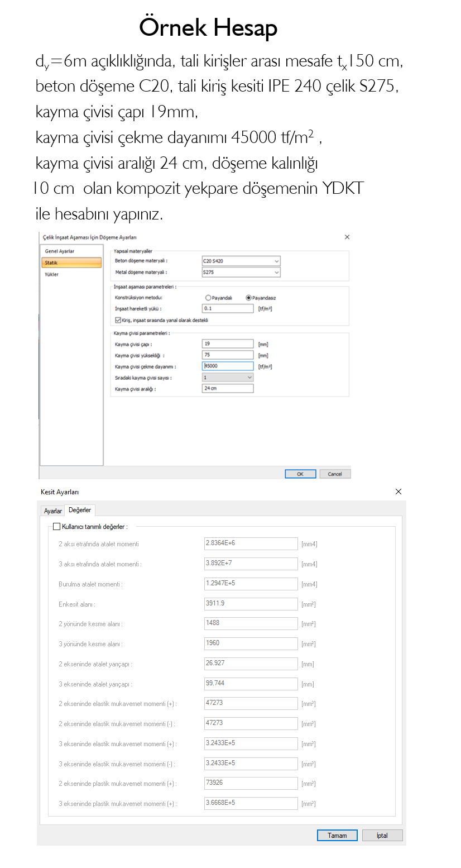Click the Kayma çivisi çapı input field
The image size is (461, 868).
point(228,344)
